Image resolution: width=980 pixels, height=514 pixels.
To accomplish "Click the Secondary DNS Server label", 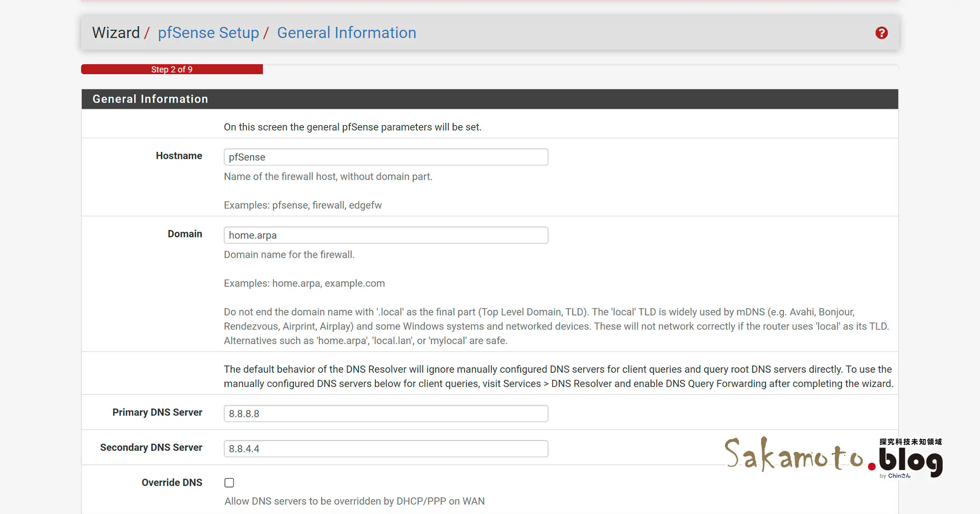I will click(151, 447).
